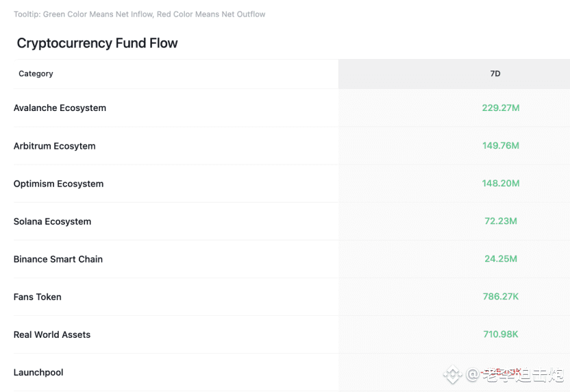Click the watermark logo icon
The height and width of the screenshot is (392, 570).
[x=453, y=375]
